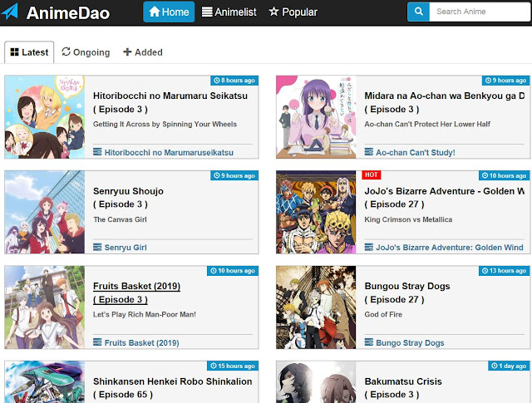Image resolution: width=532 pixels, height=403 pixels.
Task: Click series icon beside JoJo's Golden Wind link
Action: pos(369,247)
